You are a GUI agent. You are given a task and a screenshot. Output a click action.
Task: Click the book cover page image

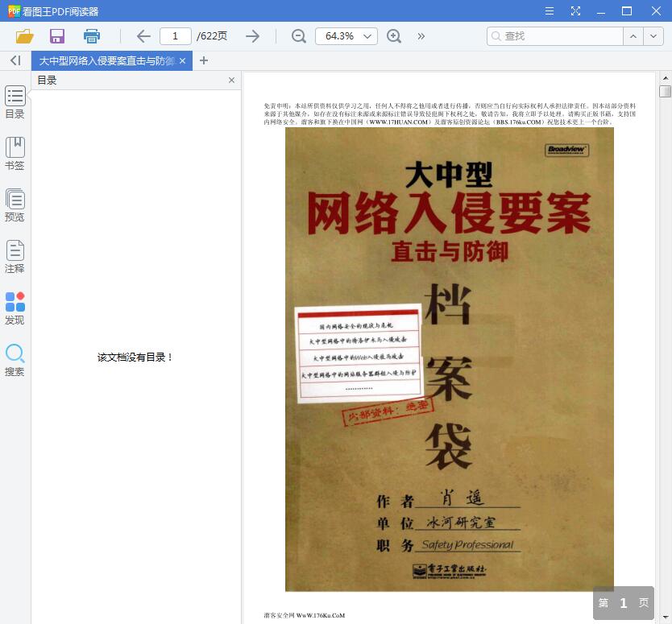tap(449, 359)
